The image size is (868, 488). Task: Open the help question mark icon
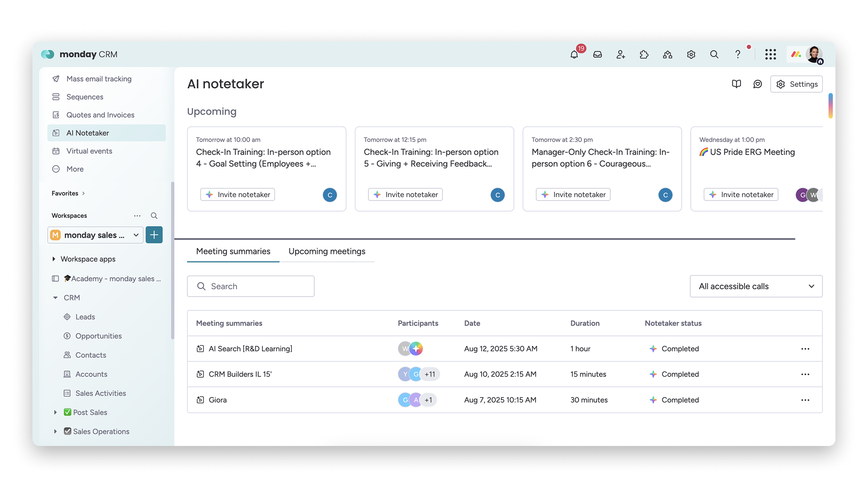click(x=738, y=55)
